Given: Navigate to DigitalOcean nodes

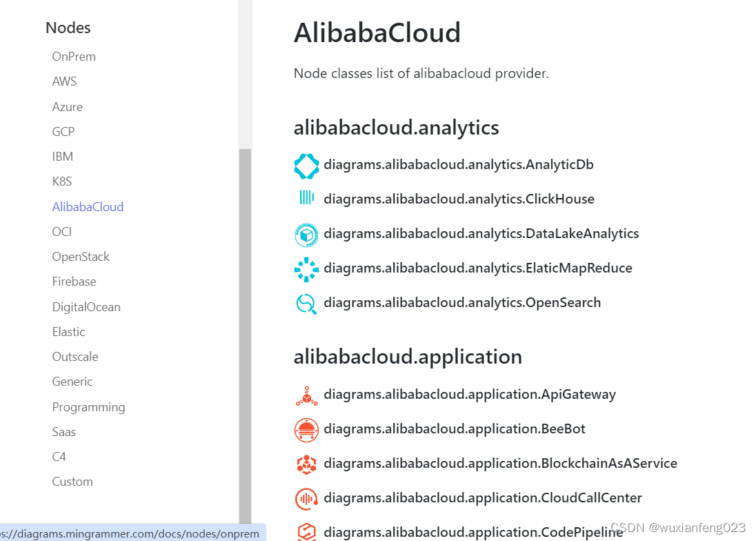Looking at the screenshot, I should click(x=86, y=306).
